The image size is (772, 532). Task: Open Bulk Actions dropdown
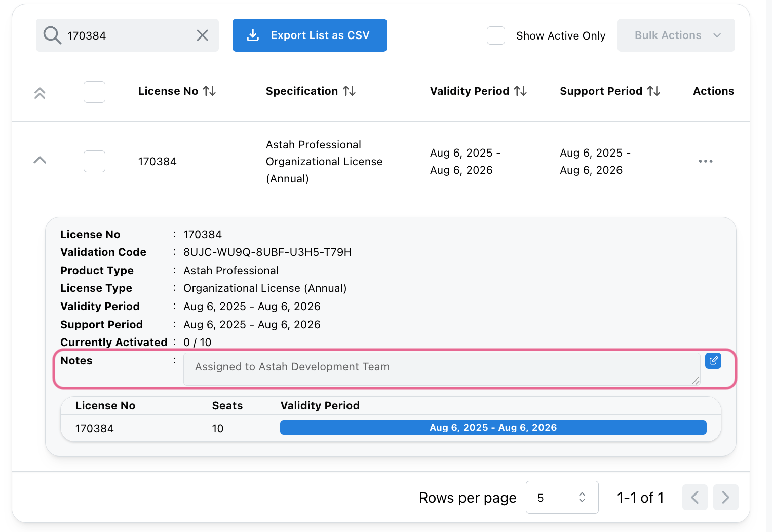676,35
